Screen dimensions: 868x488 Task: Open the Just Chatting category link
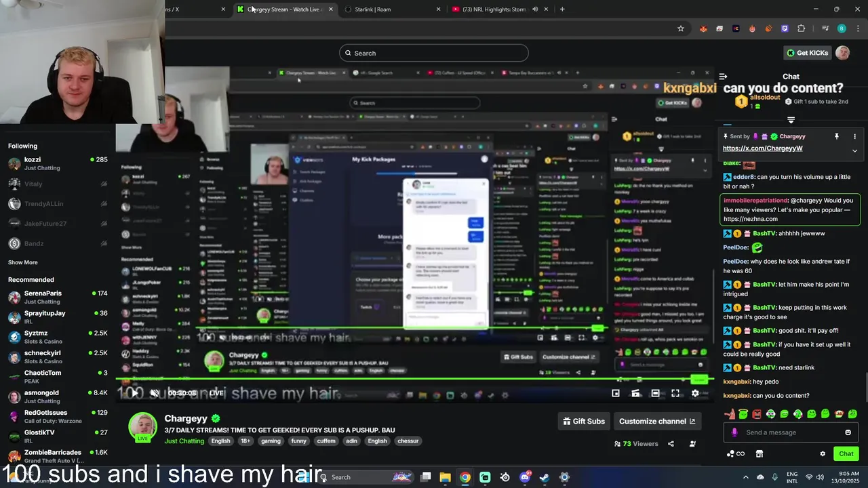pos(184,441)
